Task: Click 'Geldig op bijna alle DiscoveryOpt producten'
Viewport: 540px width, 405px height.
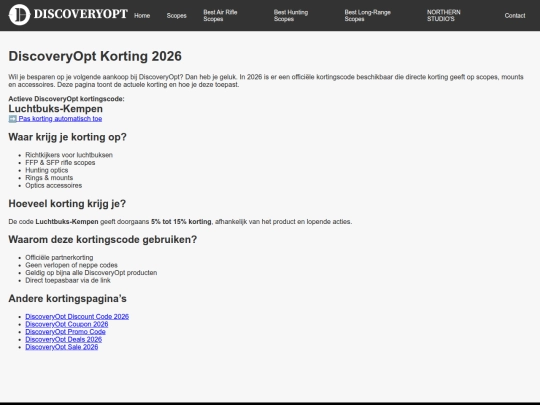Action: pos(91,273)
